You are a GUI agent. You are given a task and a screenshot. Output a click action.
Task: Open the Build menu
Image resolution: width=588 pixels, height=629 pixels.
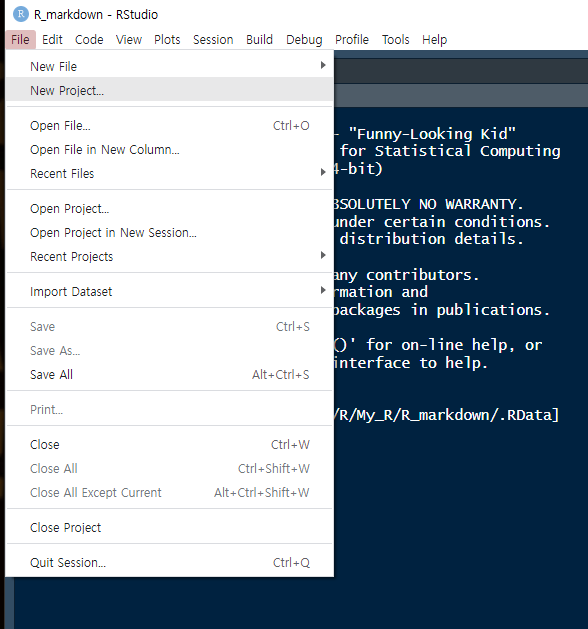coord(260,40)
